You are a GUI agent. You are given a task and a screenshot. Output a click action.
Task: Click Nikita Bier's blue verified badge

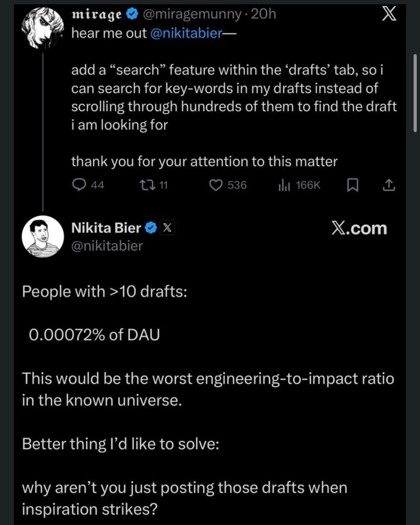point(151,228)
